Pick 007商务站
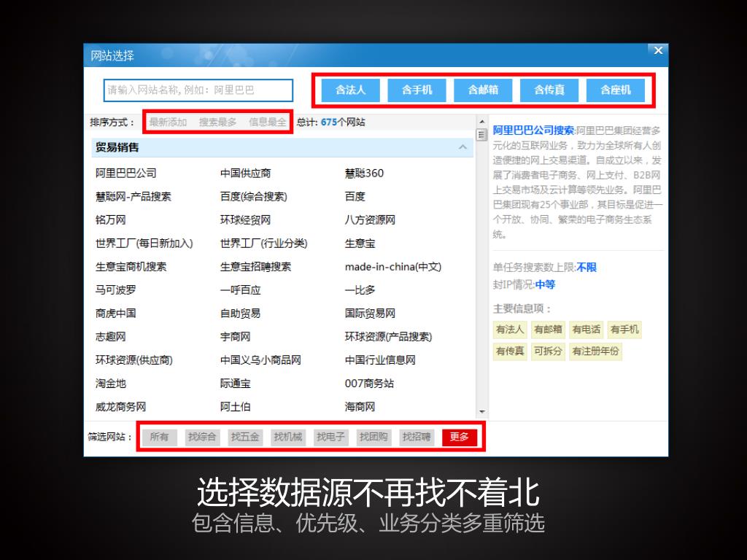 point(369,383)
